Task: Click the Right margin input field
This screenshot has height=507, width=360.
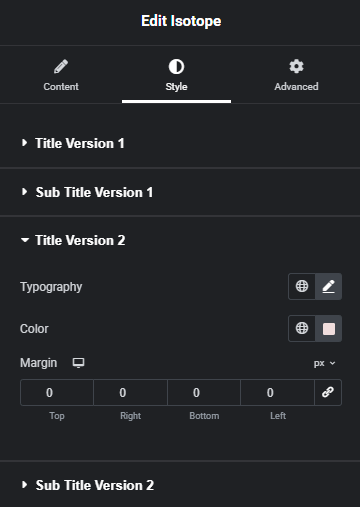Action: point(130,392)
